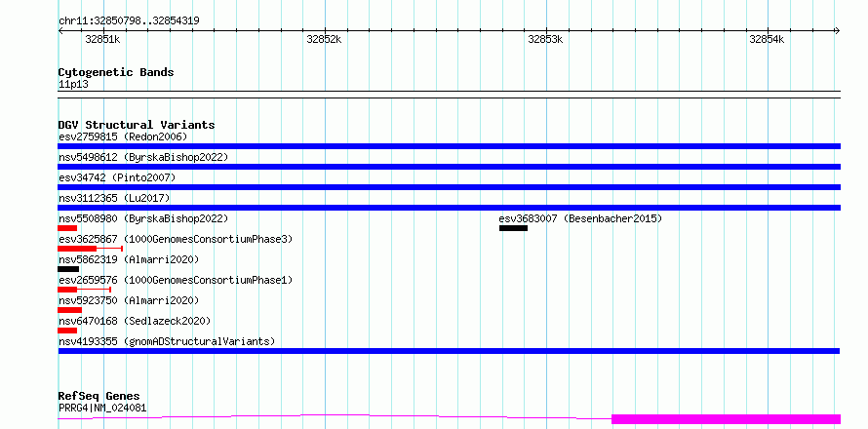Click the red bar under nsv6470168
Image resolution: width=868 pixels, height=429 pixels.
click(67, 331)
